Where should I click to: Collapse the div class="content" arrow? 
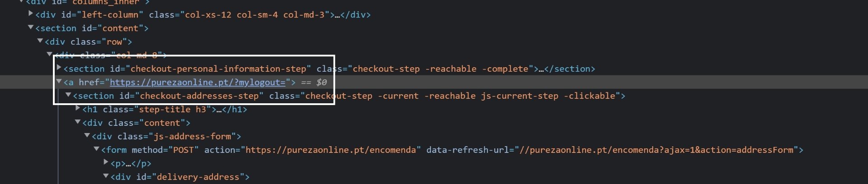click(x=78, y=122)
